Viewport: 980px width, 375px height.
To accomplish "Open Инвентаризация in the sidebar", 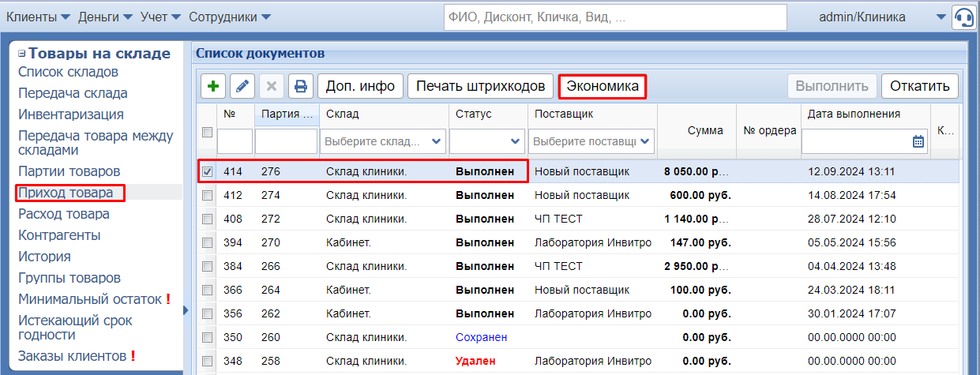I will (x=71, y=114).
